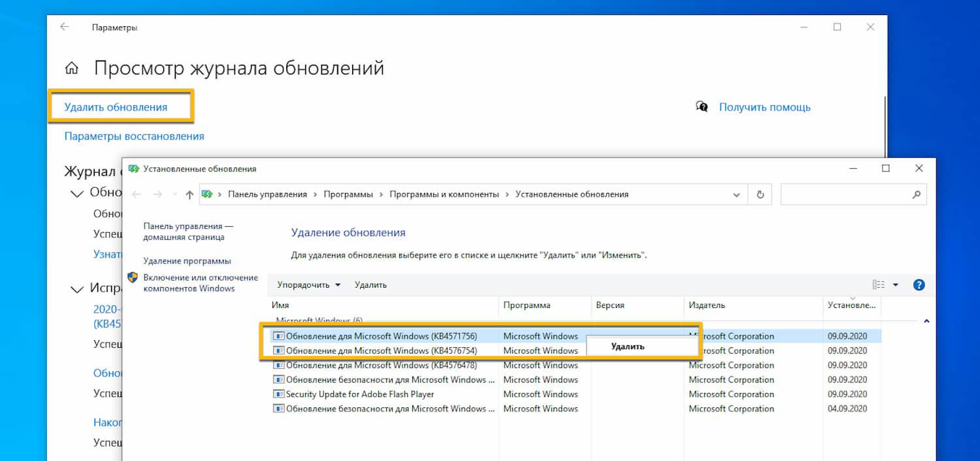Image resolution: width=980 pixels, height=461 pixels.
Task: Sort by the Издатель column header
Action: point(754,305)
